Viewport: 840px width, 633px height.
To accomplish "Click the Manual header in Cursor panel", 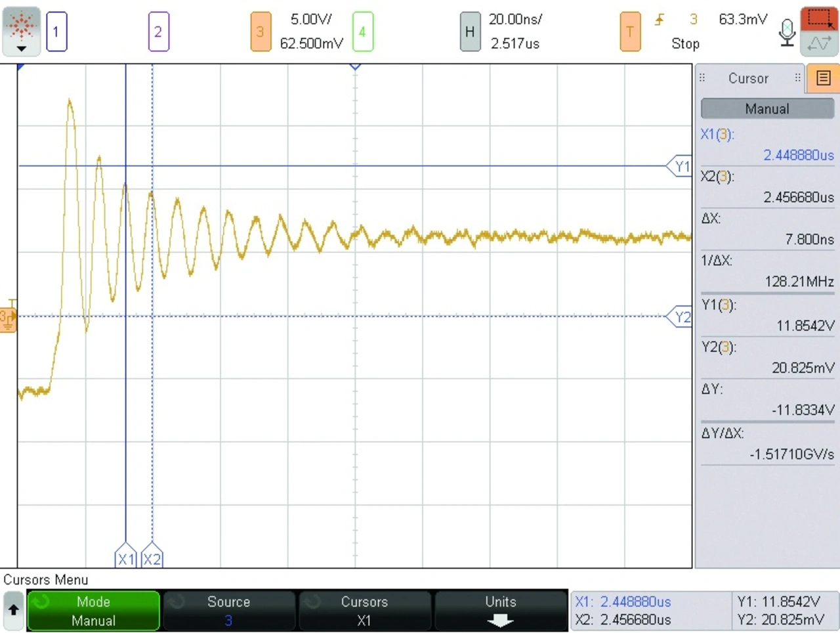I will [766, 108].
